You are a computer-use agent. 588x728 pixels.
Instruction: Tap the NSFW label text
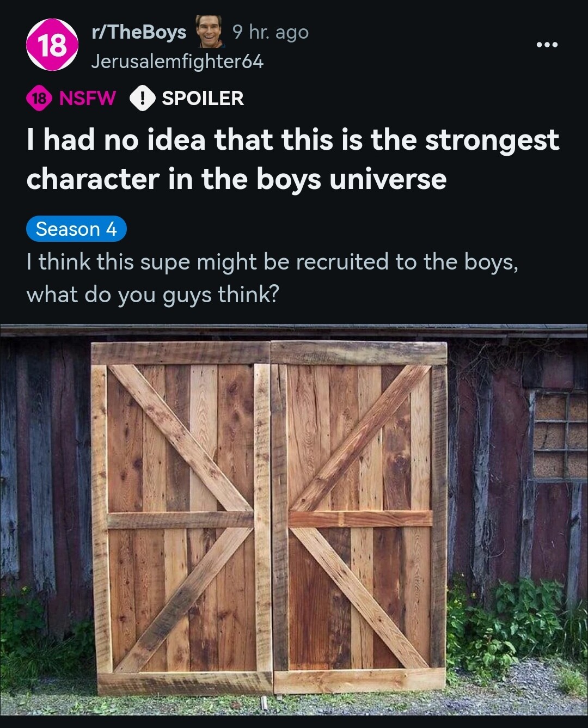(x=87, y=98)
